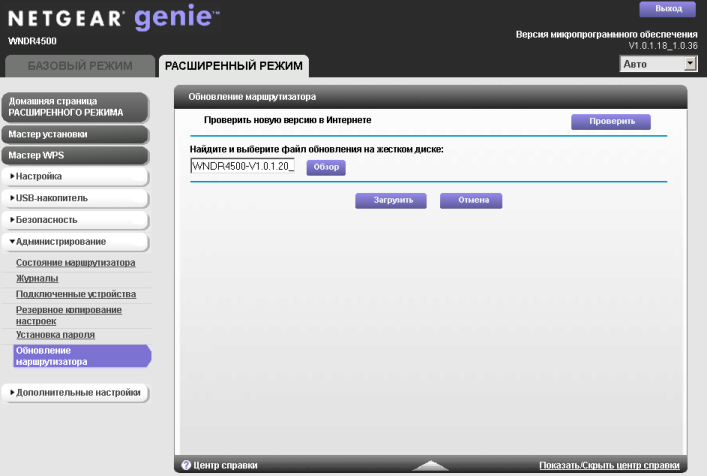
Task: Open Мастер WPS menu item
Action: pos(75,155)
